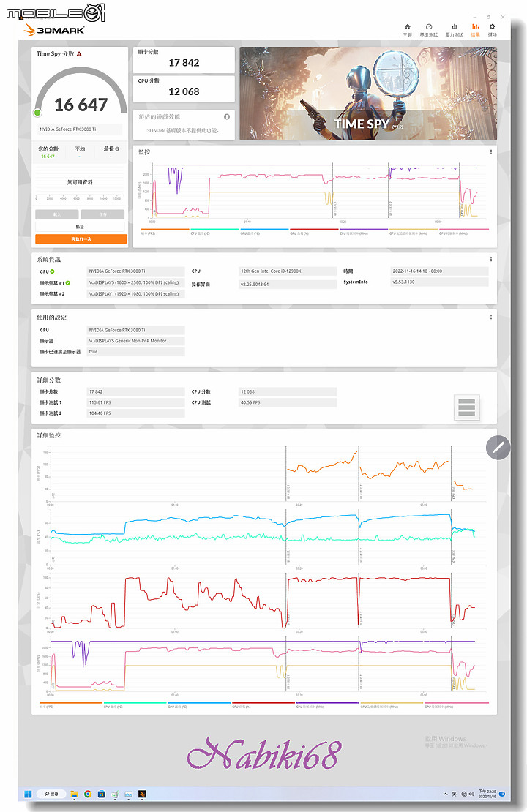Viewport: 527px width, 812px height.
Task: Click the NVIDIA GeForce RTX 3080 Ti label under the gauge
Action: (80, 129)
